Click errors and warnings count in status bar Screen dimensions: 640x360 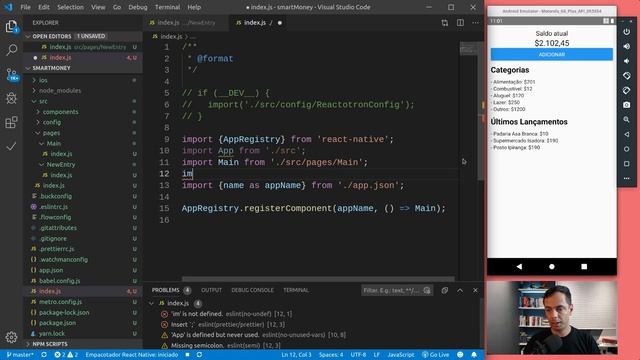[x=66, y=355]
